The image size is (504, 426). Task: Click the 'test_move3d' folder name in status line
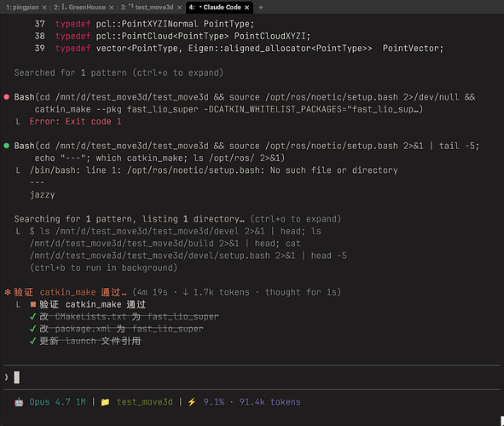(x=145, y=402)
